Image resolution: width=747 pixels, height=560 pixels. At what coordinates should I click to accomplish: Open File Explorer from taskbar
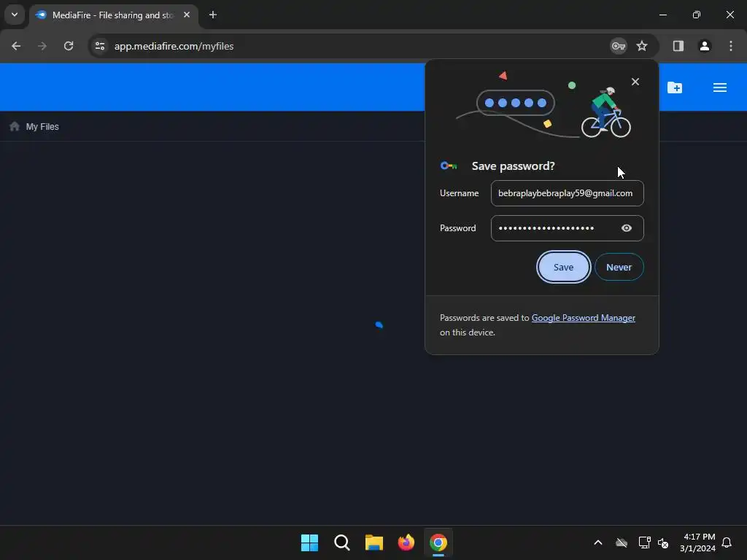click(374, 542)
